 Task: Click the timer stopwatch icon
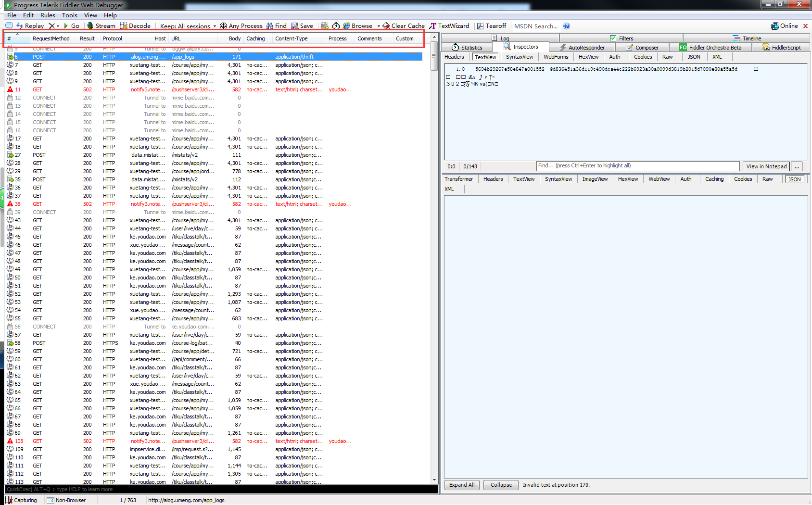[336, 26]
